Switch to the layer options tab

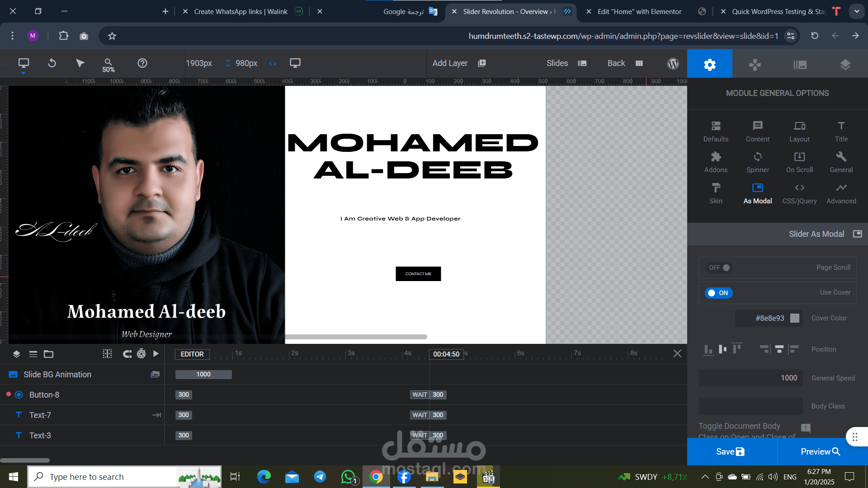845,64
